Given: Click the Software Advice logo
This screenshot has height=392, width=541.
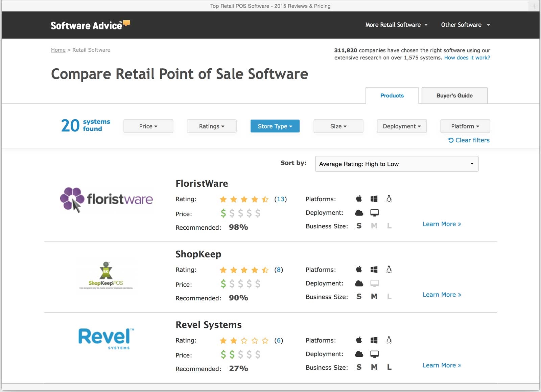Looking at the screenshot, I should tap(90, 25).
